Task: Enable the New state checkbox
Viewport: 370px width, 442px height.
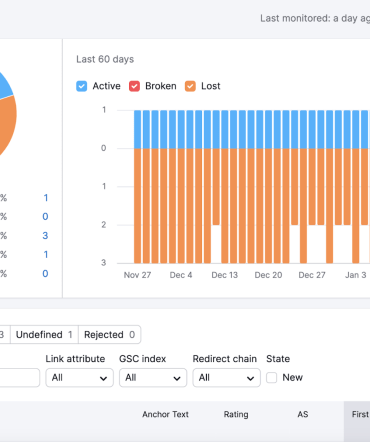Action: point(271,378)
